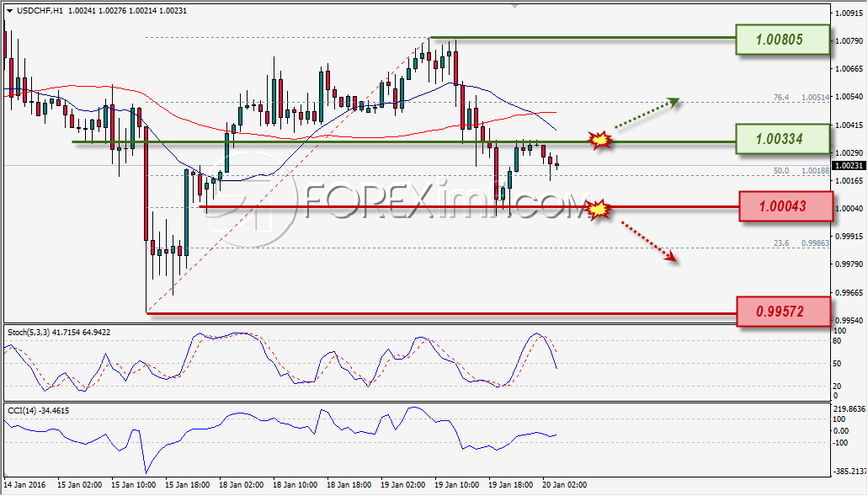Click the Fibonacci label 23.6 0.99863
868x496 pixels.
[801, 243]
